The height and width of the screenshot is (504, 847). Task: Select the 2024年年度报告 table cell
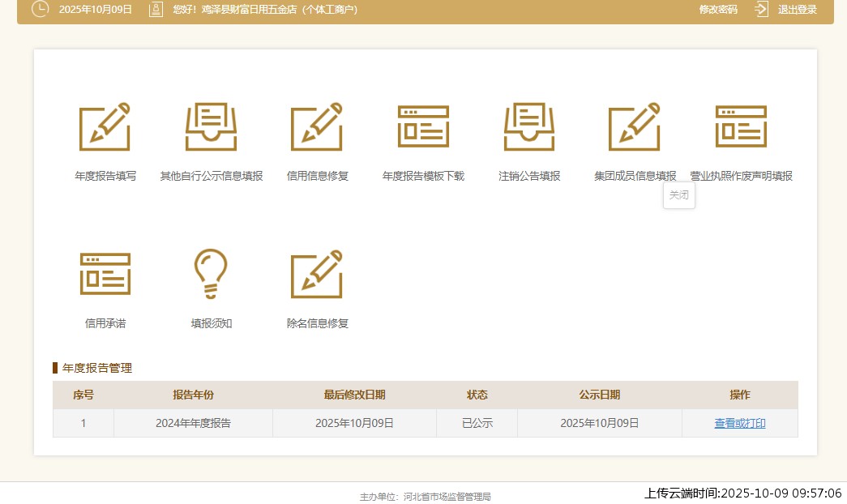click(x=193, y=423)
